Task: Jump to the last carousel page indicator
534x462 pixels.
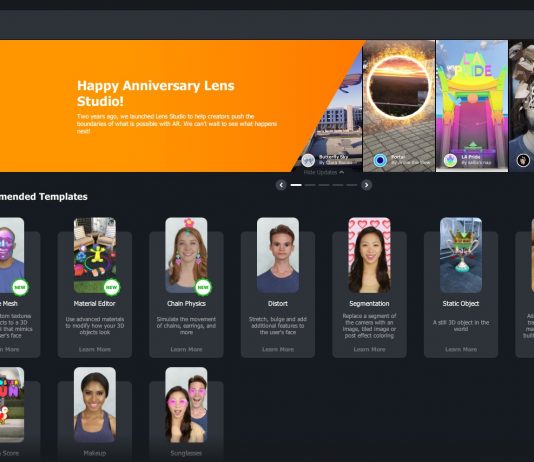Action: [352, 185]
